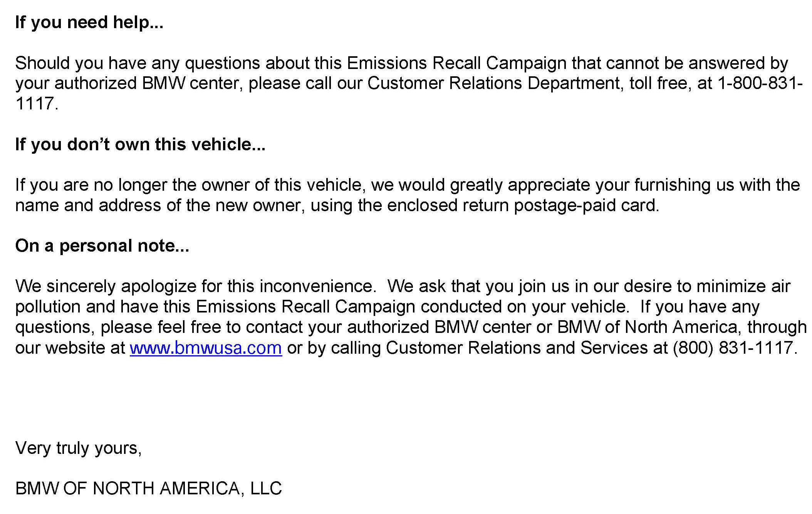Open the www.bmwusa.com website link
The height and width of the screenshot is (514, 812).
pos(206,348)
